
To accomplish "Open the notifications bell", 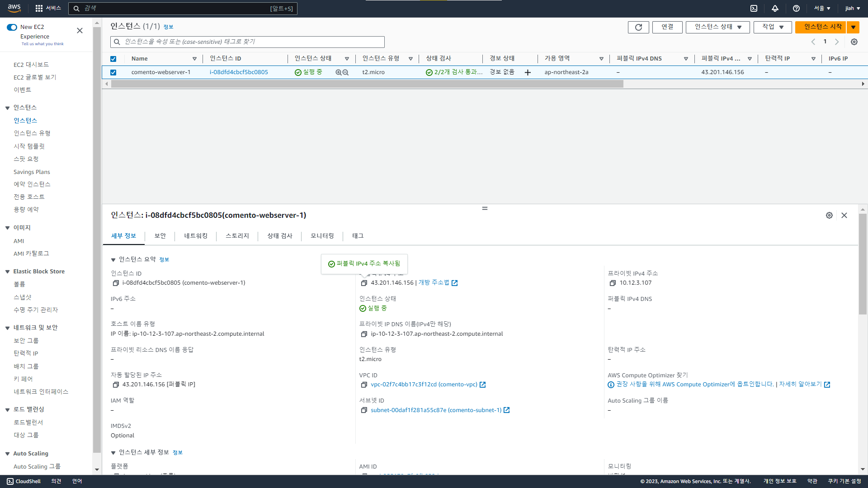I will 775,8.
